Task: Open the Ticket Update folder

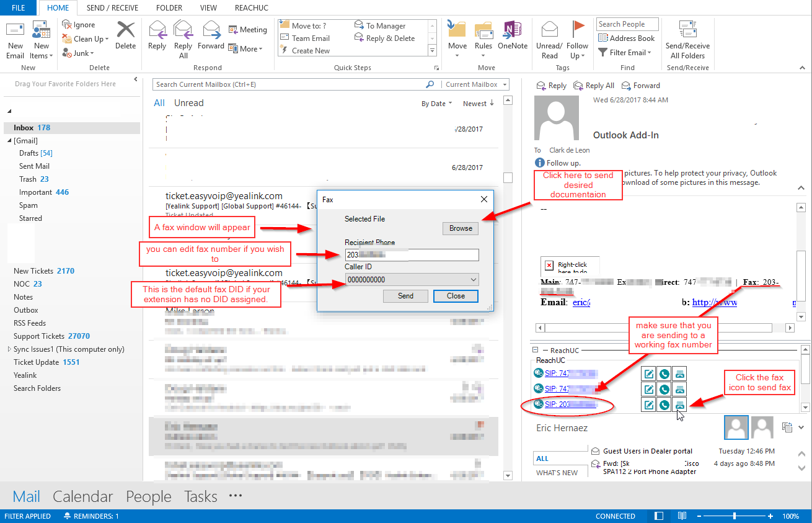Action: point(46,362)
